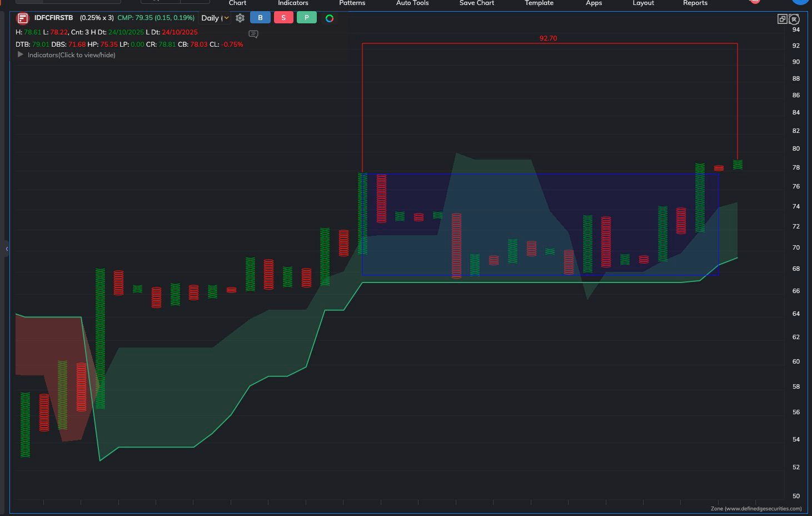The width and height of the screenshot is (812, 516).
Task: Open the Layout menu
Action: click(643, 3)
